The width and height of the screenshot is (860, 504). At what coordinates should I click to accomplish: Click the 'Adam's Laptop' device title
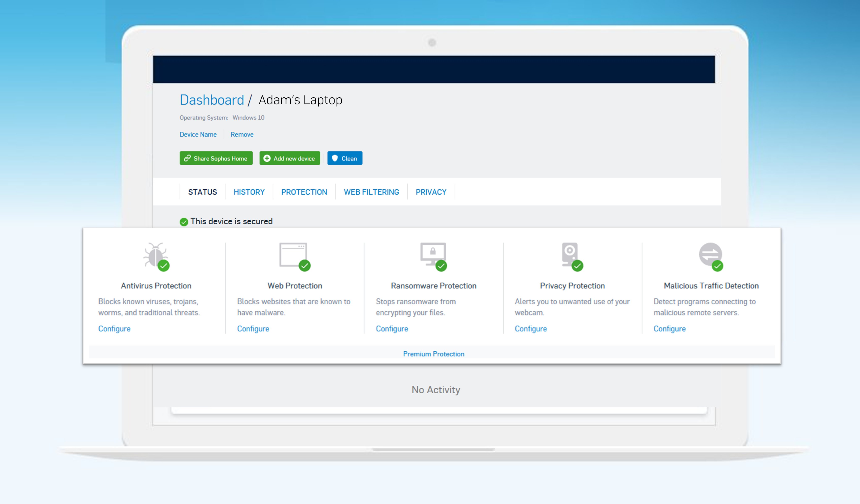300,100
